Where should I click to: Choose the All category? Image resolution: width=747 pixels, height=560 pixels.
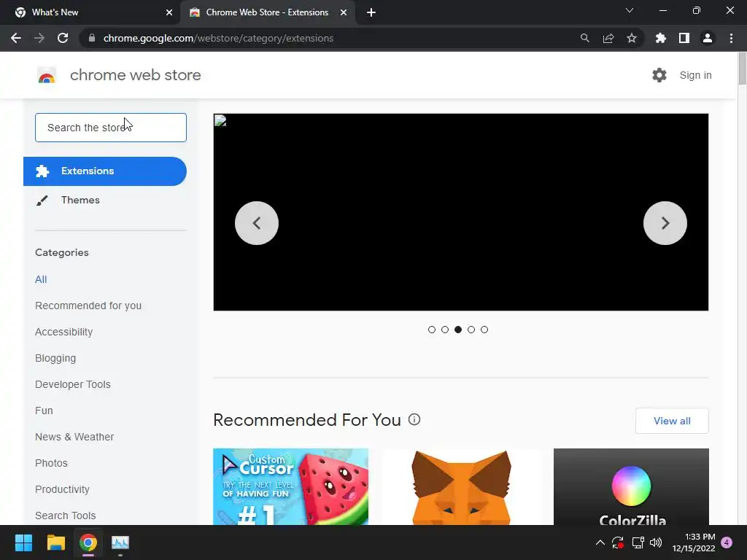tap(41, 279)
